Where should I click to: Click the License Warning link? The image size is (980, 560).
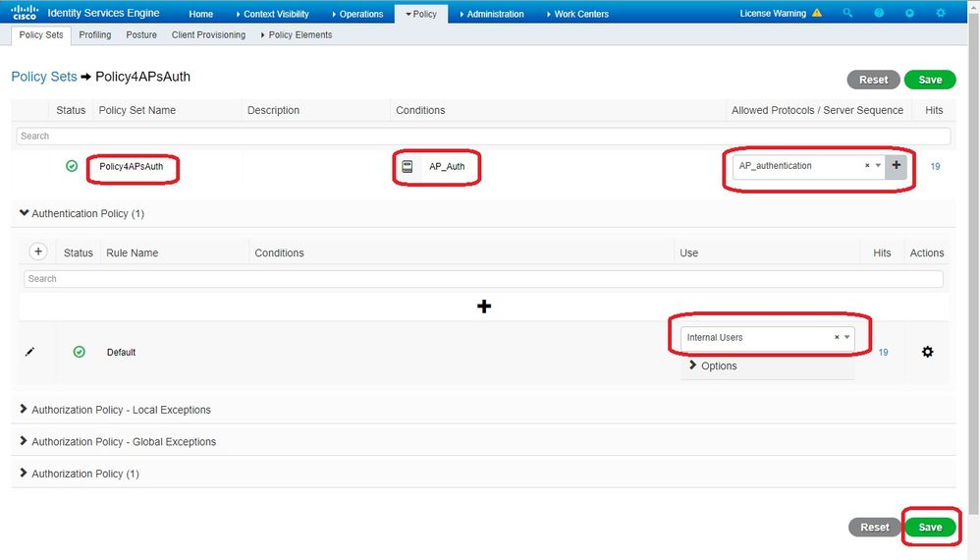[x=773, y=13]
